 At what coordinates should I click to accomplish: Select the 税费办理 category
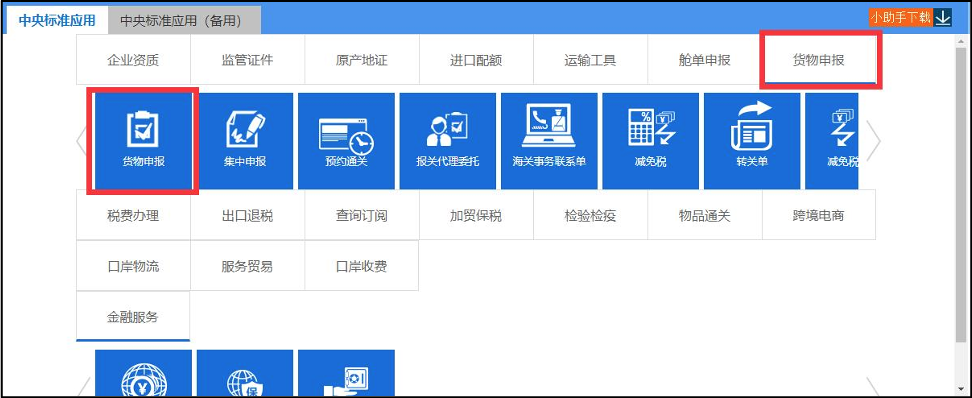(133, 215)
